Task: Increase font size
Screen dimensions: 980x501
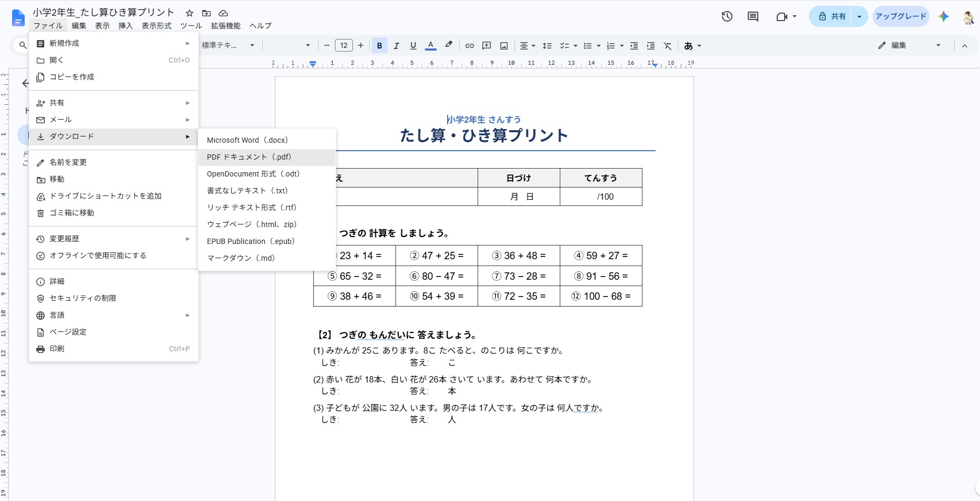Action: coord(361,46)
